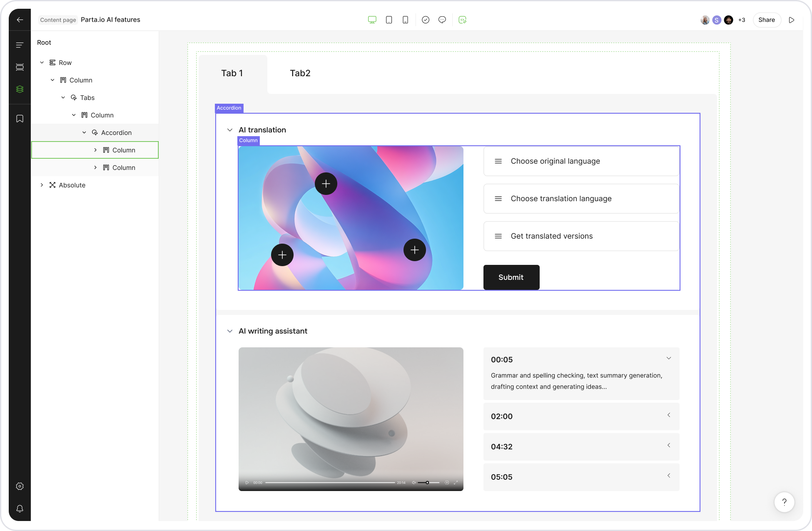The height and width of the screenshot is (531, 812).
Task: Select Tab 1
Action: point(232,73)
